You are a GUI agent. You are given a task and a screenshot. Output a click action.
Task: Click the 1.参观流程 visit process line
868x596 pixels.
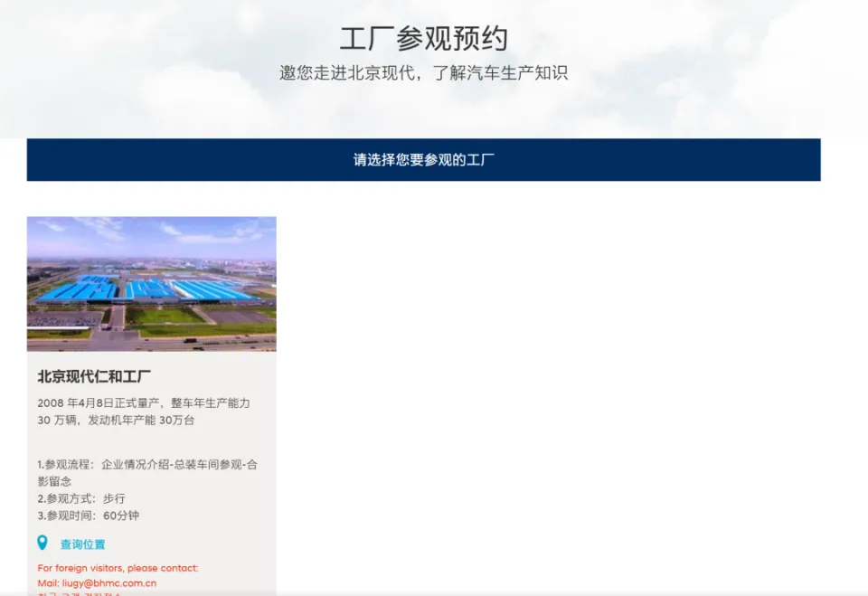147,465
